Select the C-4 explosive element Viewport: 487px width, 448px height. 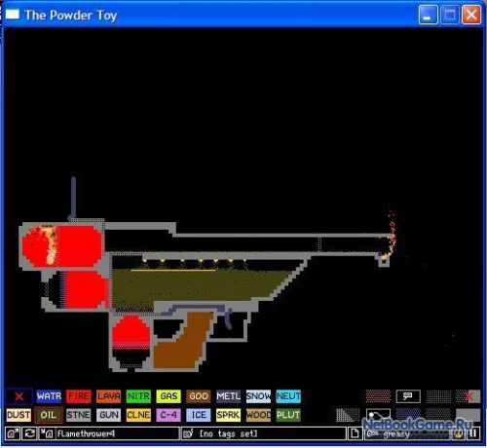click(169, 415)
